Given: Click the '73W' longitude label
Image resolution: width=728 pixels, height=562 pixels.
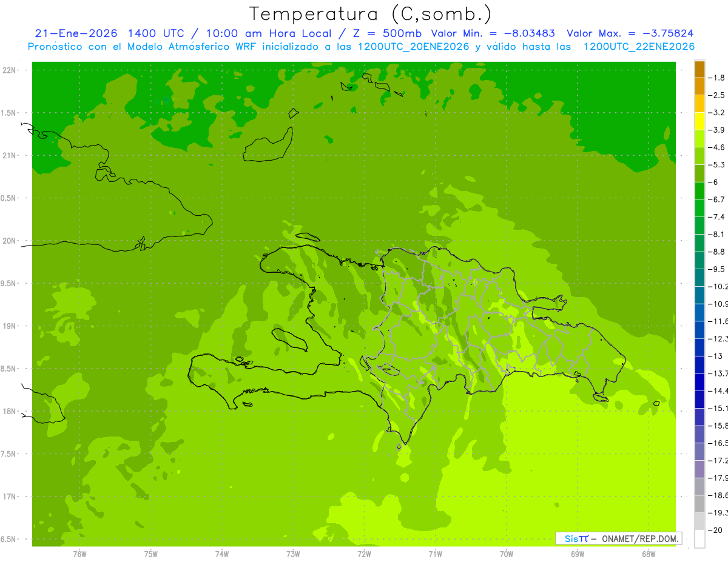Looking at the screenshot, I should coord(293,554).
